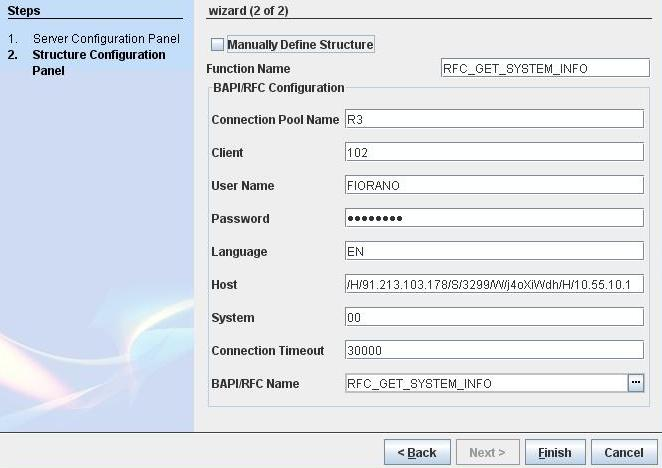Viewport: 662px width, 468px height.
Task: Click the BAPI/RFC Name text field
Action: coord(484,383)
